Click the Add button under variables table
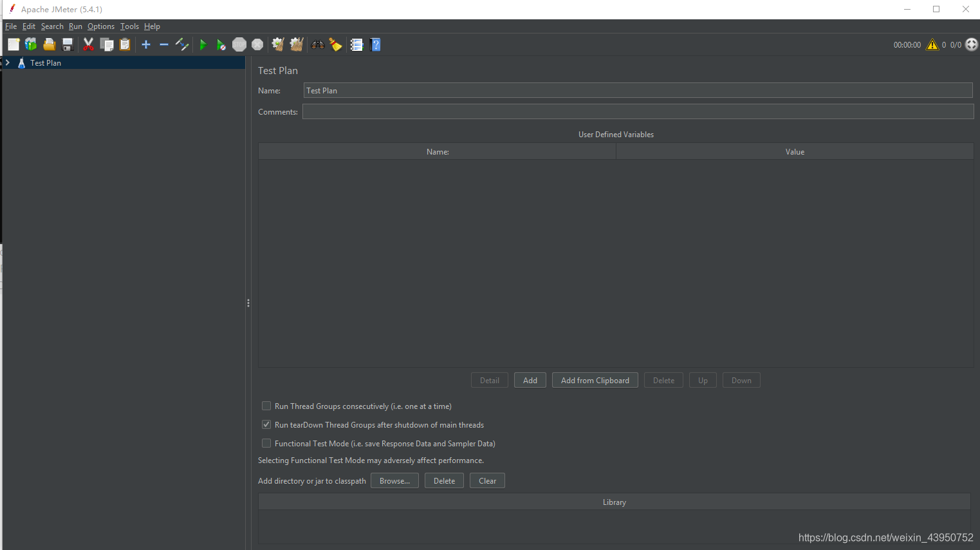 tap(530, 380)
